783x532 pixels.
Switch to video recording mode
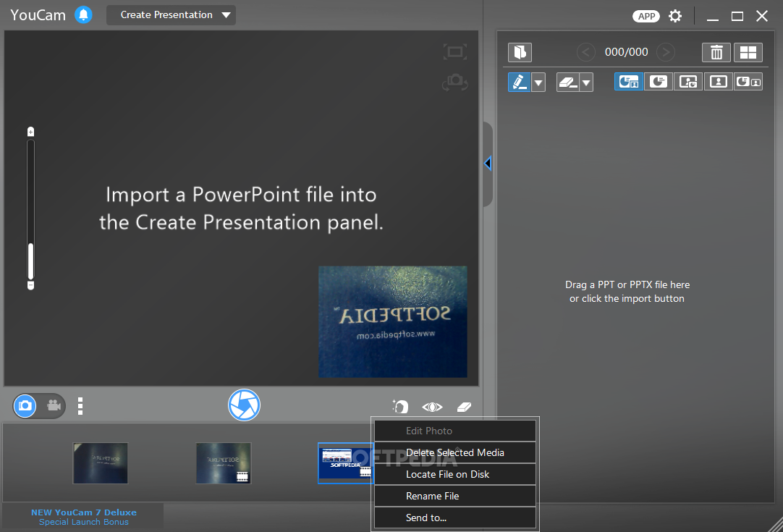[54, 405]
